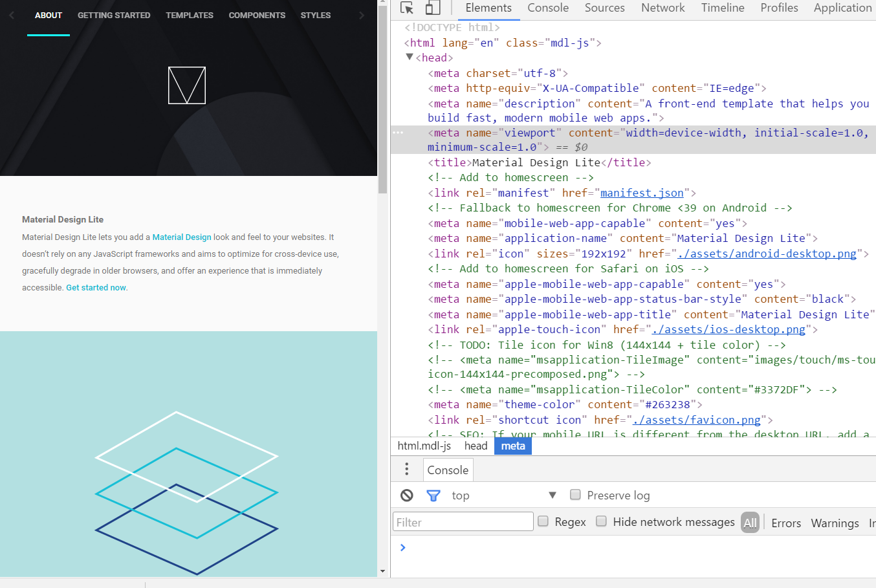Viewport: 876px width, 588px height.
Task: Filter console by Errors
Action: point(786,523)
